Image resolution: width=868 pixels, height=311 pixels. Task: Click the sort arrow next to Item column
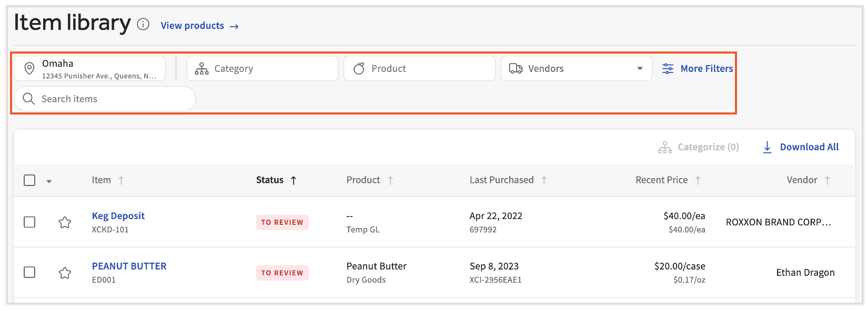pos(121,180)
